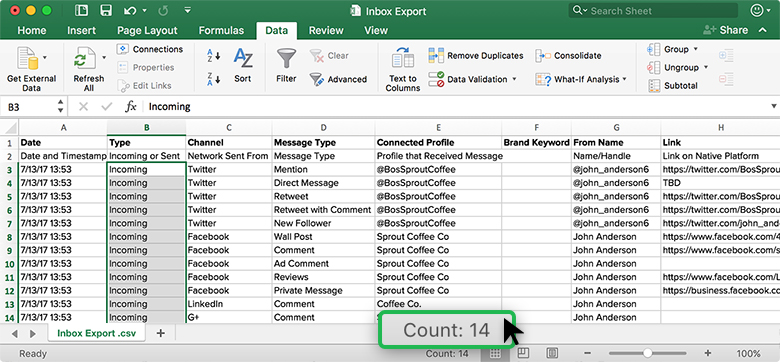Add a new sheet with plus button

(160, 333)
